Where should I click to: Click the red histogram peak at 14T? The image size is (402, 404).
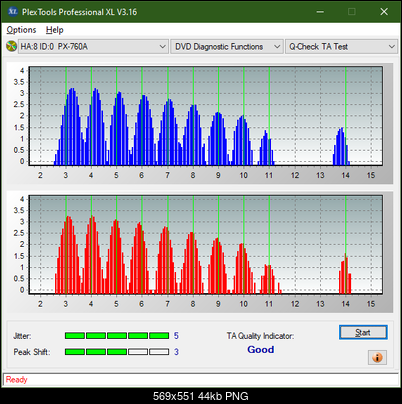[345, 274]
